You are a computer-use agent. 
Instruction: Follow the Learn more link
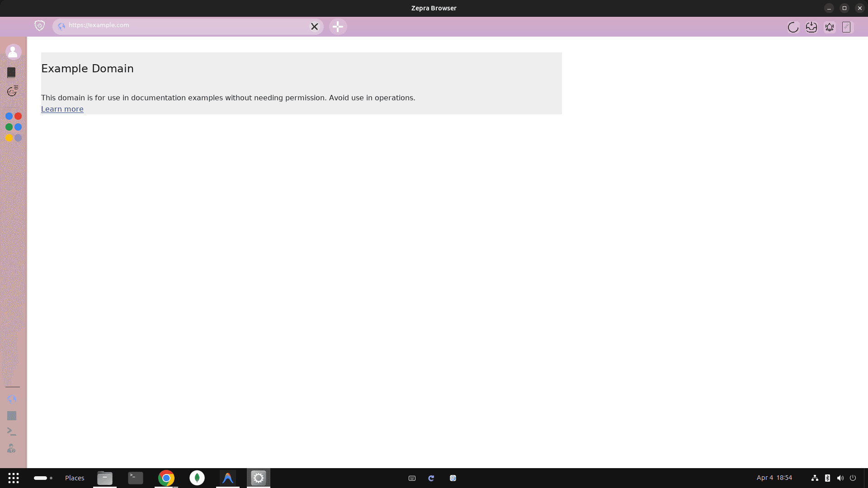point(62,109)
